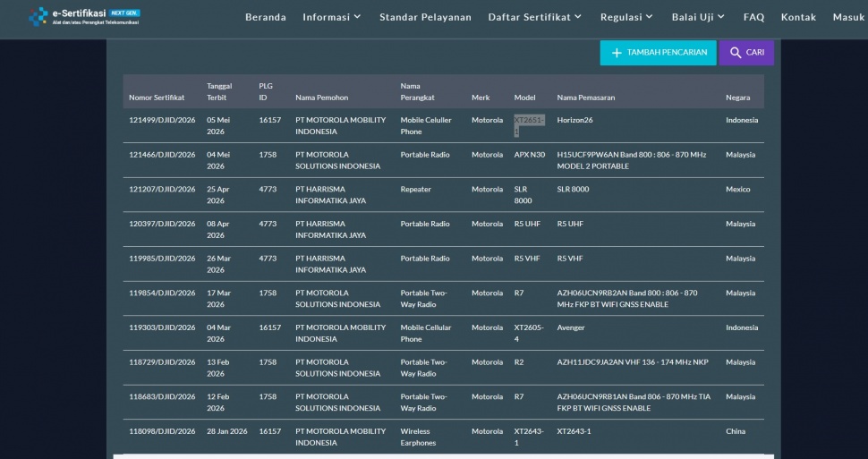Select certificate number 121207/DJID/2026

[x=162, y=190]
